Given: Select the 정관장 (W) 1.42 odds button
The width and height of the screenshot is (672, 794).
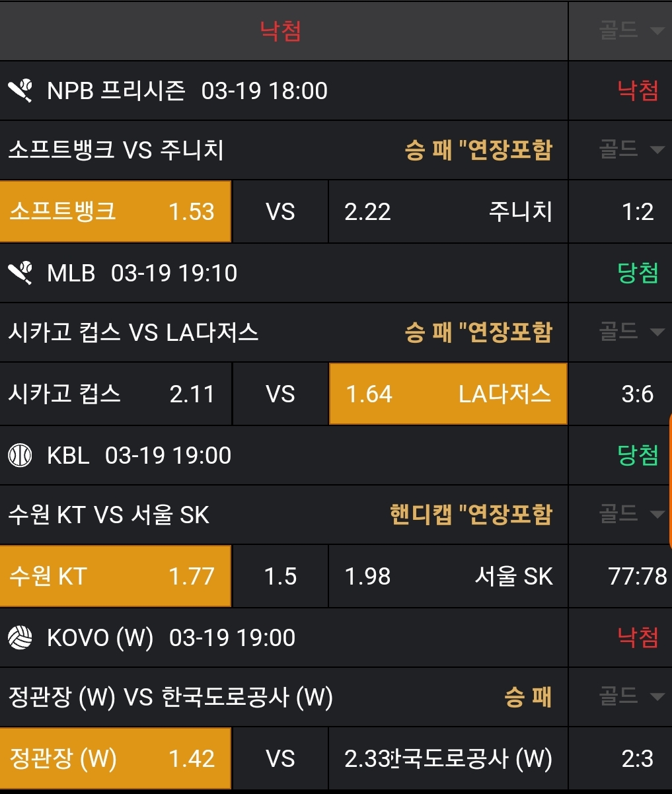Looking at the screenshot, I should click(x=115, y=759).
